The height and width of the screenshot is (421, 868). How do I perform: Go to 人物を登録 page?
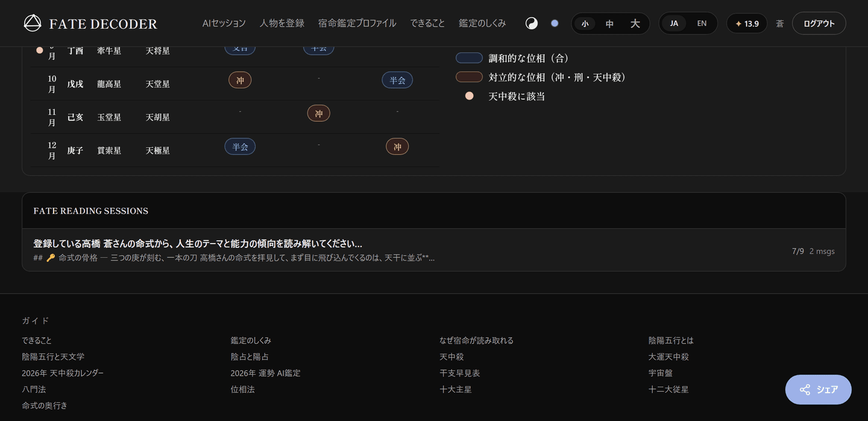(282, 24)
